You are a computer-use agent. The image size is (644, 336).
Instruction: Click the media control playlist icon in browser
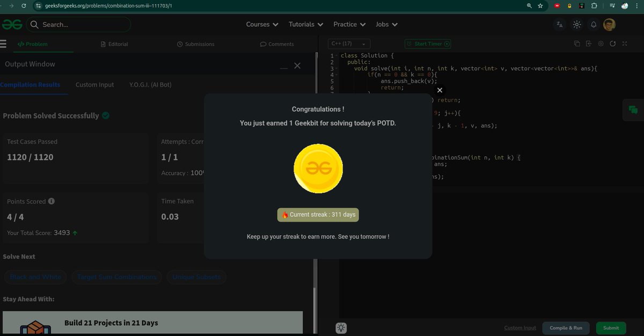point(613,5)
